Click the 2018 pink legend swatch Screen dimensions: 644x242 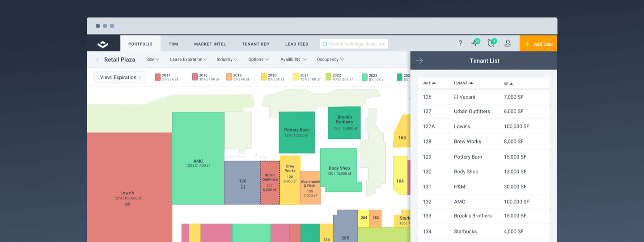click(195, 77)
